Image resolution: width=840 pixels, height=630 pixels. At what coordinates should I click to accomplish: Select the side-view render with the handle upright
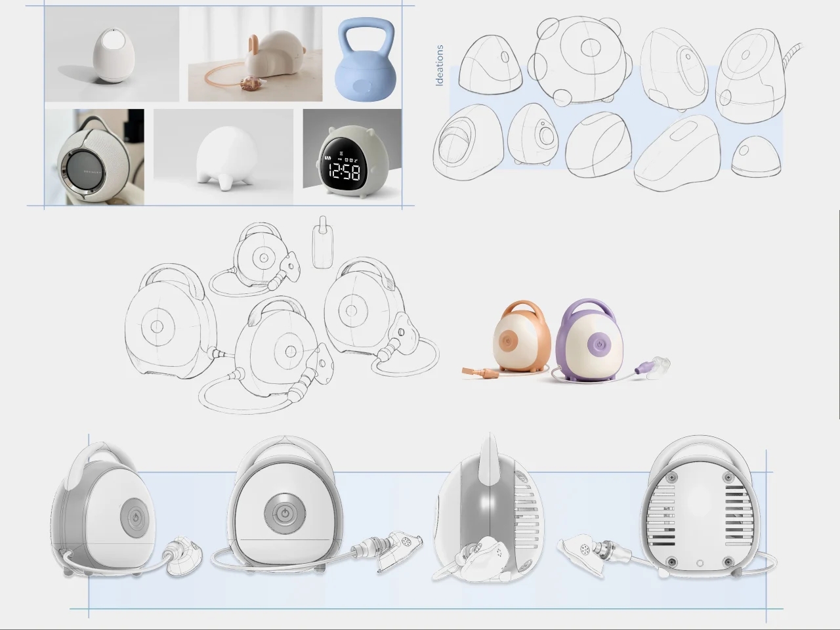tap(490, 507)
